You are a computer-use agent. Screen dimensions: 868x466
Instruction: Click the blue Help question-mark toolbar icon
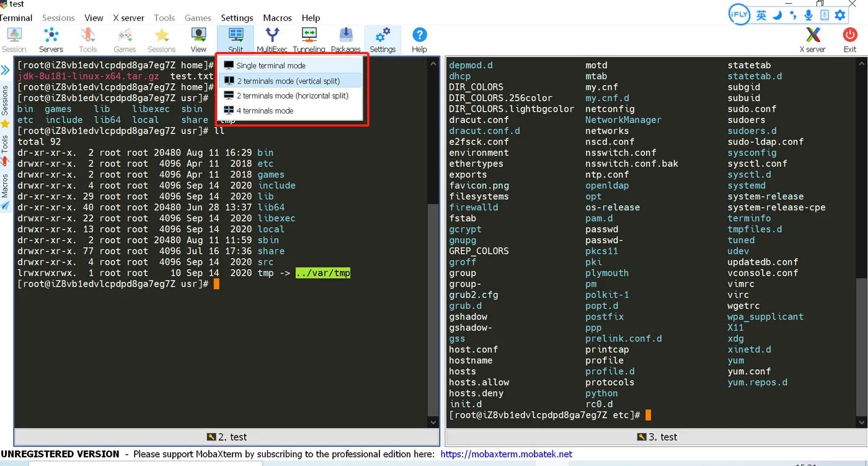pyautogui.click(x=420, y=40)
